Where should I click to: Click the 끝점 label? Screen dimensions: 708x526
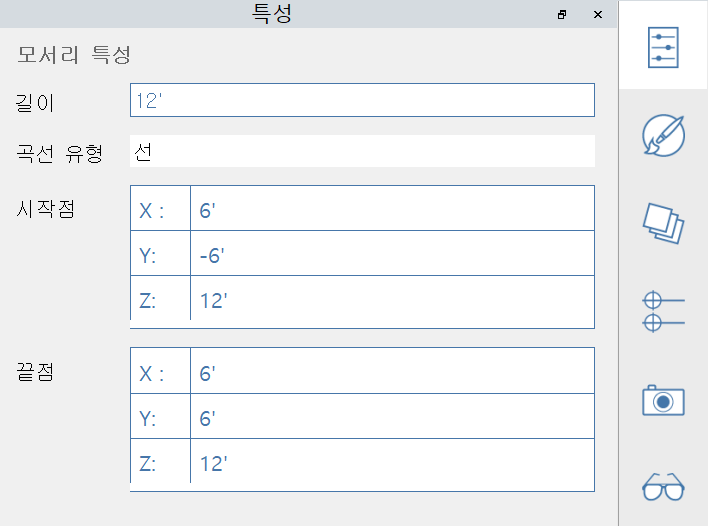coord(35,372)
